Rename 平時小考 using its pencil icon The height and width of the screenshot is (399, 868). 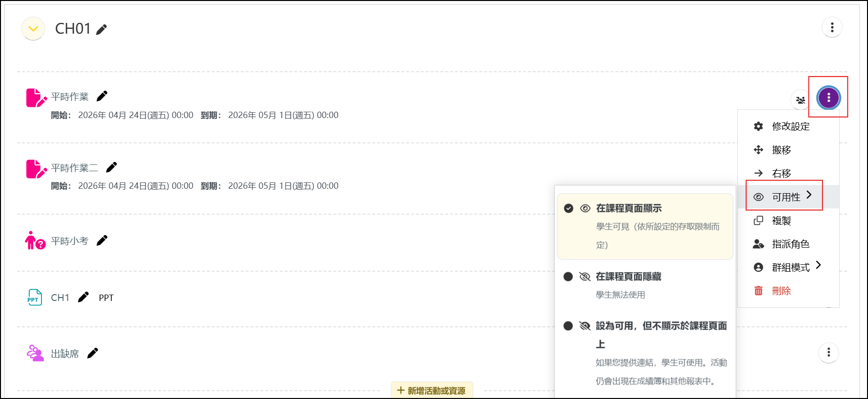[x=101, y=240]
